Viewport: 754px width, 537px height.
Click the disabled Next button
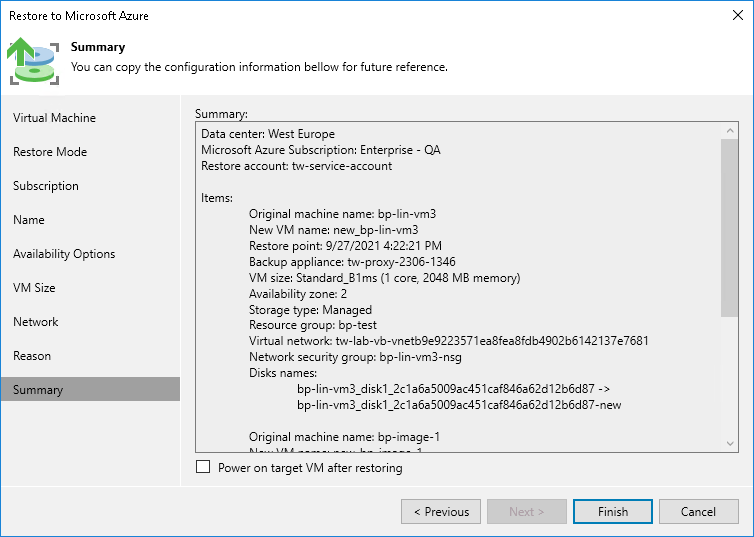527,512
